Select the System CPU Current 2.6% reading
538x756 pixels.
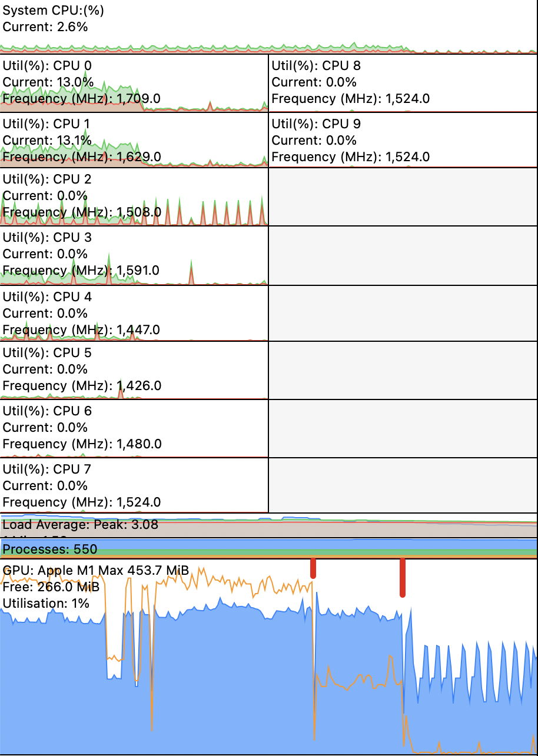(45, 27)
